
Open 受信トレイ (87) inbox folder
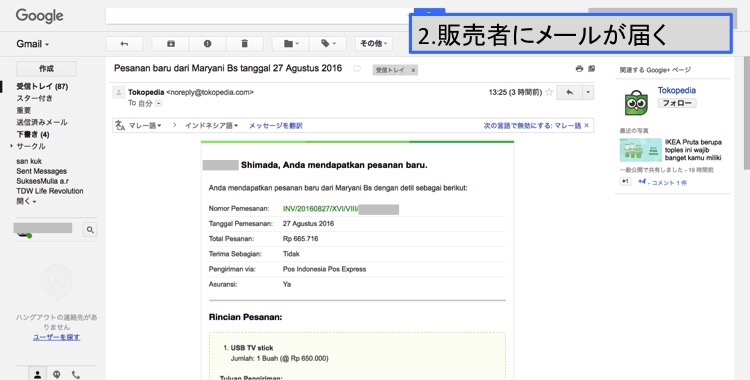pyautogui.click(x=42, y=86)
